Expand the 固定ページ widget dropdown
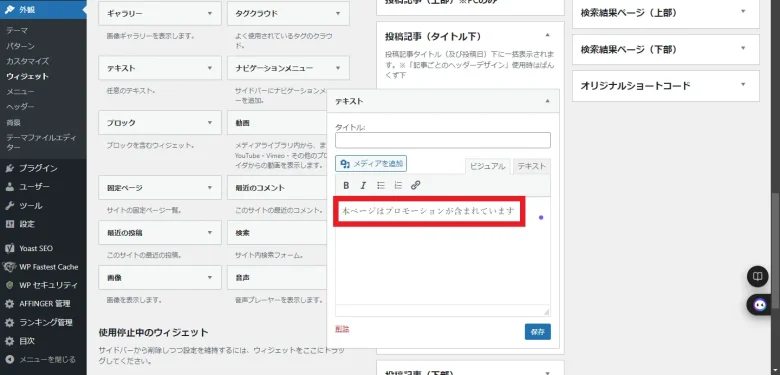This screenshot has height=375, width=780. pos(210,188)
